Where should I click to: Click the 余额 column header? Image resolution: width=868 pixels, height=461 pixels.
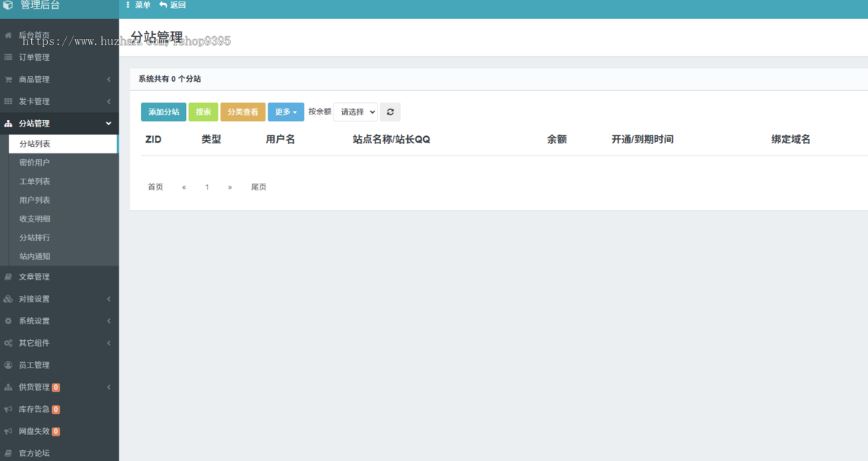557,139
